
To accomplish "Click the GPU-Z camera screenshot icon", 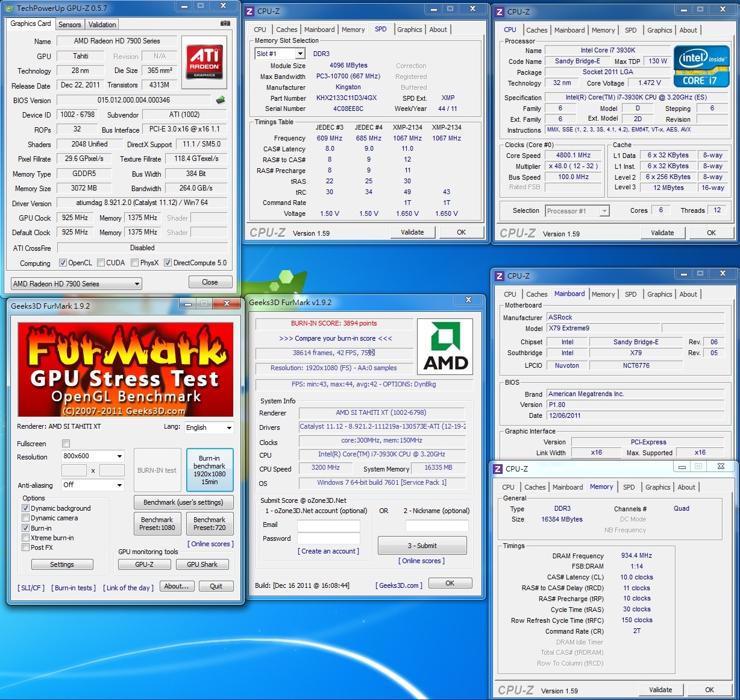I will 225,24.
